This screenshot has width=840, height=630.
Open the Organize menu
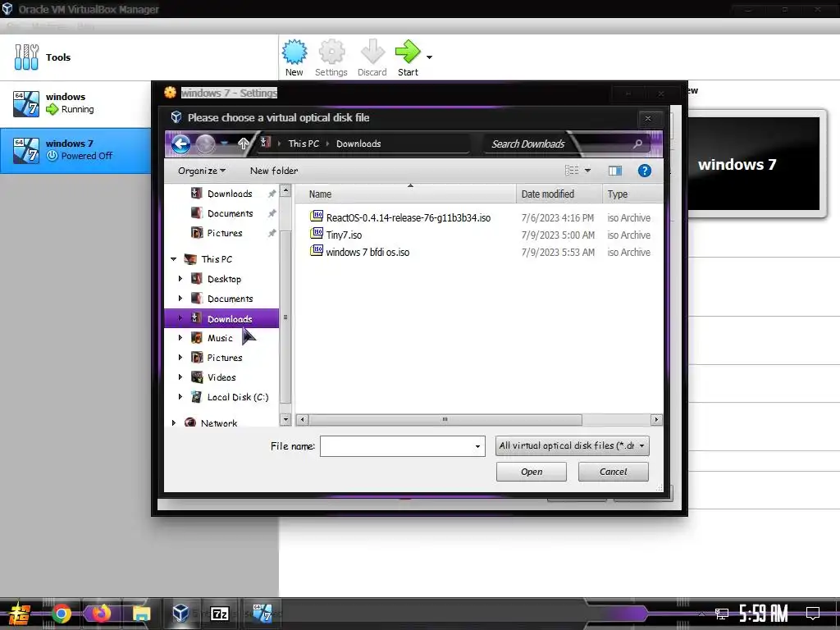202,171
